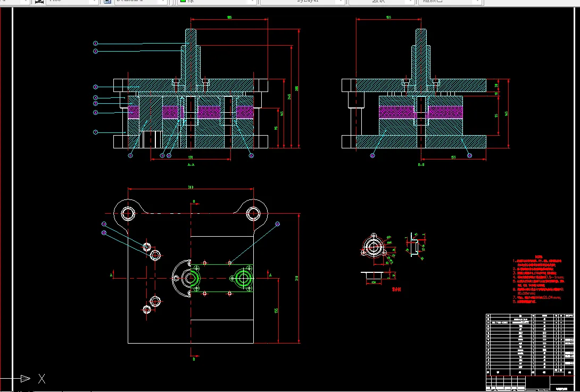Click the upper B section-cut marker
This screenshot has height=392, width=580.
[x=194, y=202]
